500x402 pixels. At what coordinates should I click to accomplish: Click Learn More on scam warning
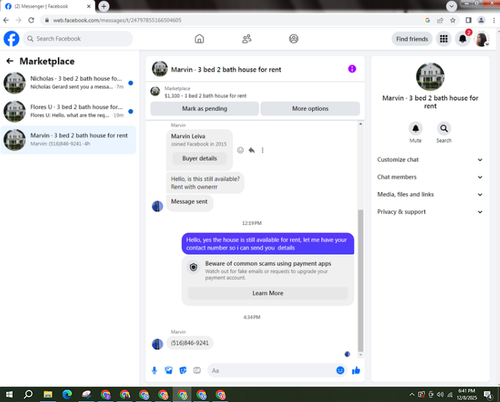click(x=268, y=293)
